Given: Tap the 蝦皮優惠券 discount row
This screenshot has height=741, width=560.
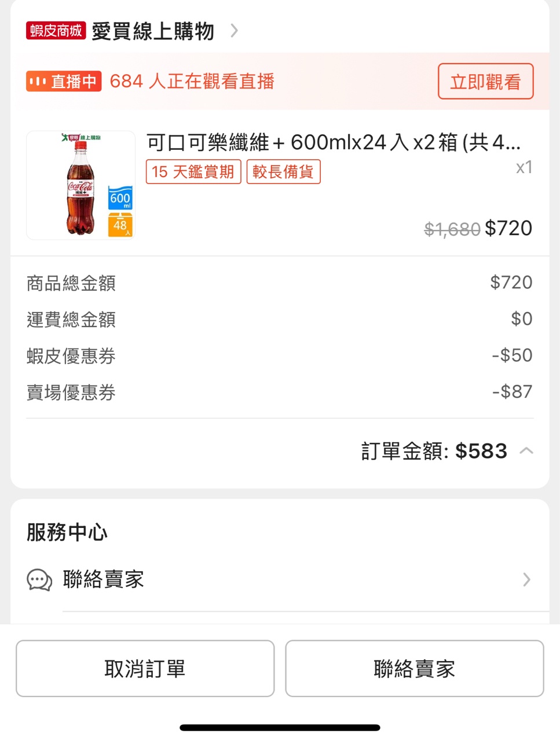Looking at the screenshot, I should click(x=280, y=355).
